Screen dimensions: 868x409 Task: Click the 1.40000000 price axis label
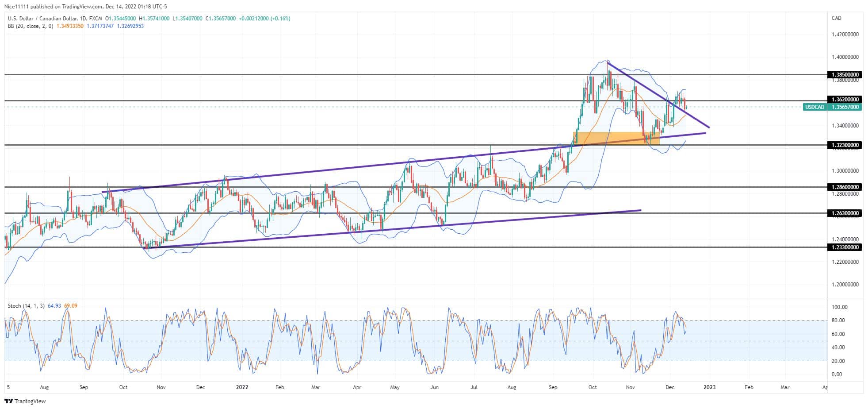845,57
